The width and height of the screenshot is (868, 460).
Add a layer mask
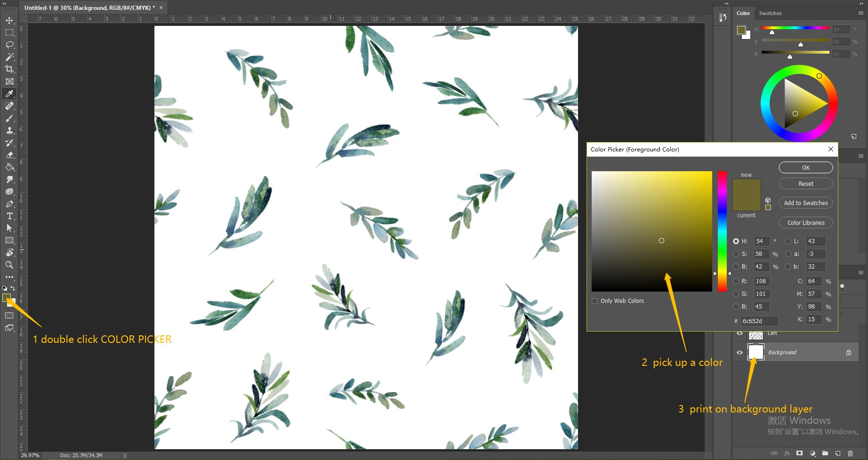click(x=799, y=453)
